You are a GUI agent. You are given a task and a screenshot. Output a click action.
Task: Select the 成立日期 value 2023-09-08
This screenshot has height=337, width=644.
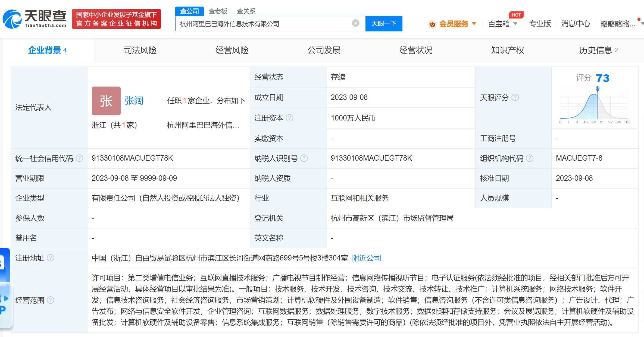coord(349,97)
